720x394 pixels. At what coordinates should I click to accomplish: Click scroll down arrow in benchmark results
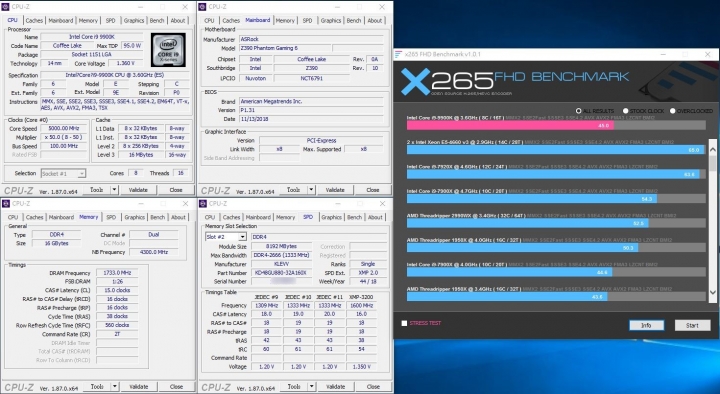[x=713, y=292]
